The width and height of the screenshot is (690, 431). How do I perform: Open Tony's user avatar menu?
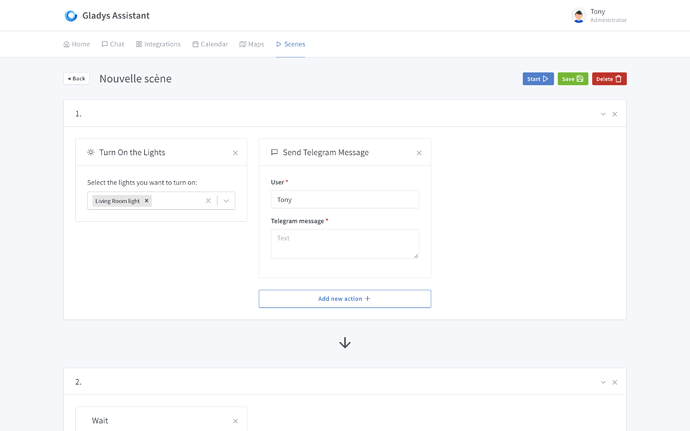tap(578, 16)
